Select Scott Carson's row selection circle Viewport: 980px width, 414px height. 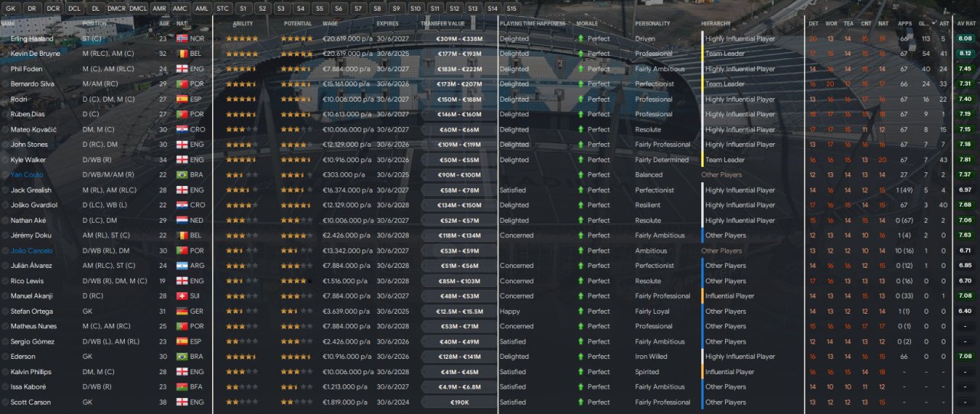[5, 403]
